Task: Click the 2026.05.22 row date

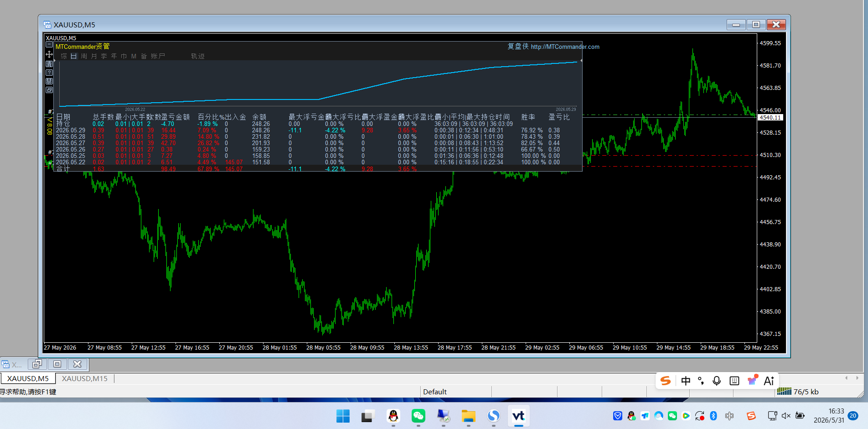Action: click(x=71, y=162)
